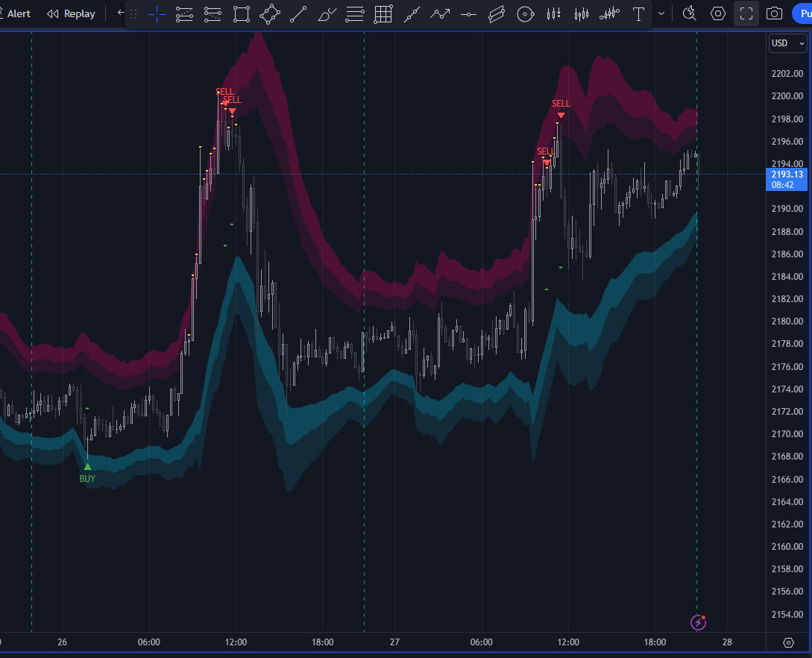Select the Rotated Rectangle drawing tool
812x658 pixels.
269,14
